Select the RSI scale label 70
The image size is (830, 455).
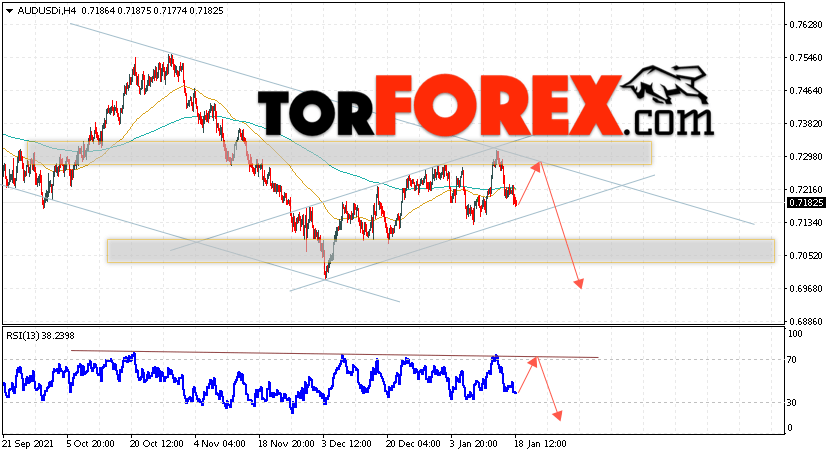pos(792,360)
